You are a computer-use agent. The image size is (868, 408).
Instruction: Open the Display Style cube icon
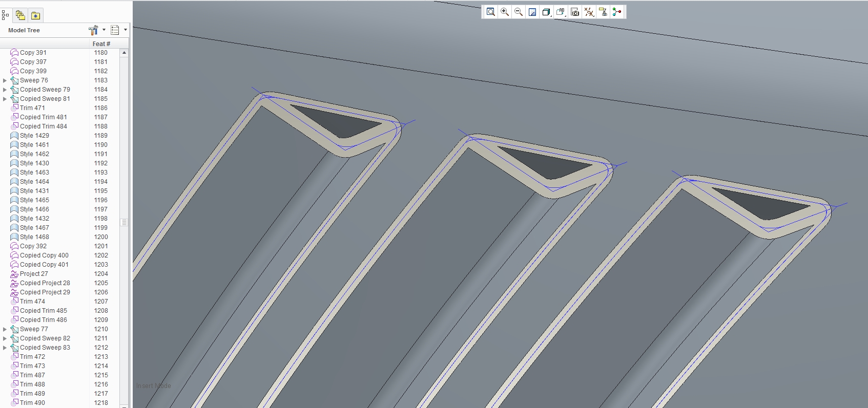pyautogui.click(x=546, y=12)
